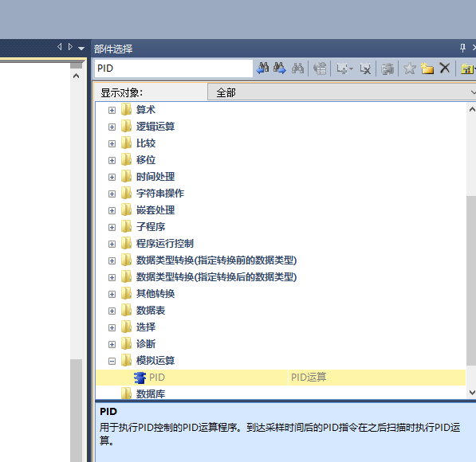Click the tree list scroll down arrow
Image resolution: width=476 pixels, height=462 pixels.
[x=472, y=393]
